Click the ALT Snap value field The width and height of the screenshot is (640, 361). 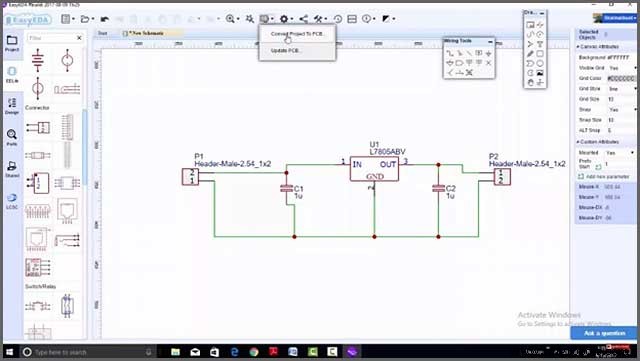tap(622, 130)
